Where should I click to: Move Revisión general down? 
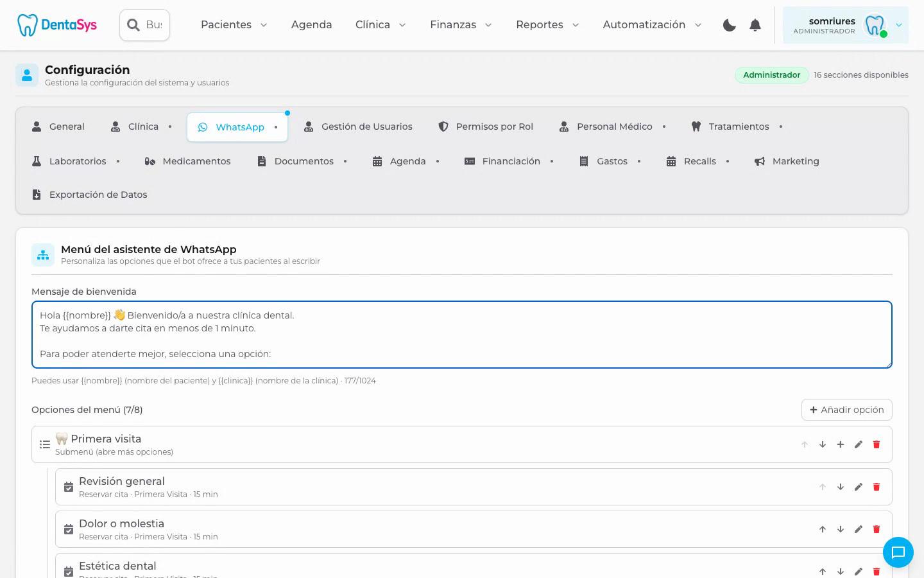point(841,487)
